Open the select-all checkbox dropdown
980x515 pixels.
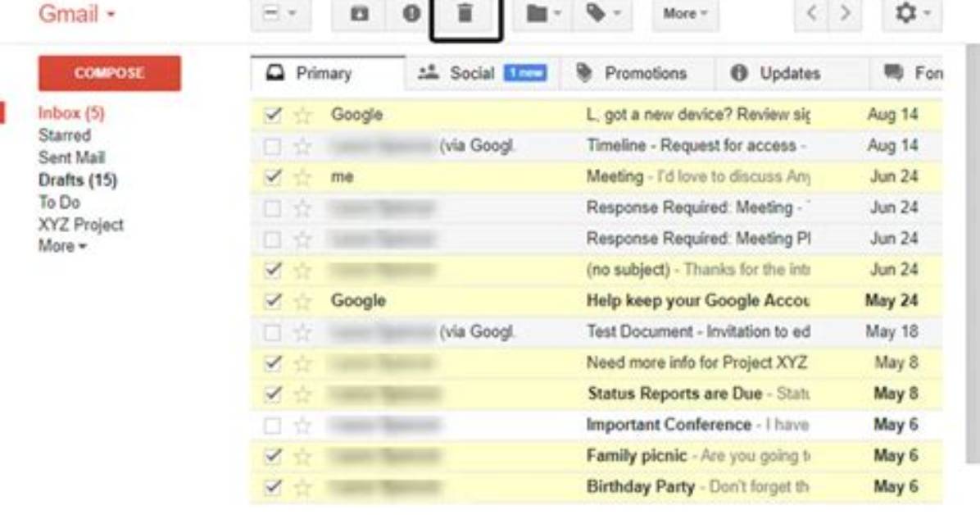tap(280, 13)
